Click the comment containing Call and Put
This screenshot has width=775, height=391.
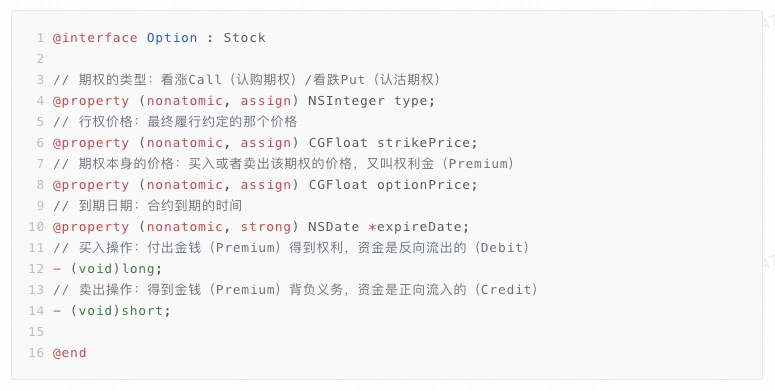(x=247, y=80)
